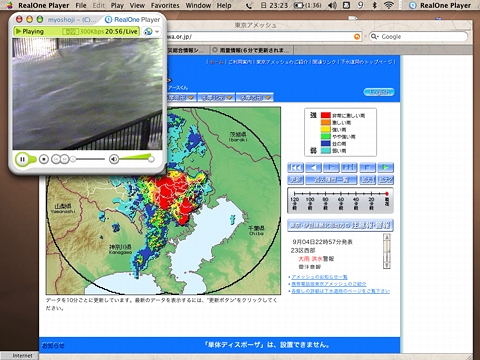Click the Spotlight 9 icon in menu bar
Image resolution: width=480 pixels, height=360 pixels.
pos(361,5)
